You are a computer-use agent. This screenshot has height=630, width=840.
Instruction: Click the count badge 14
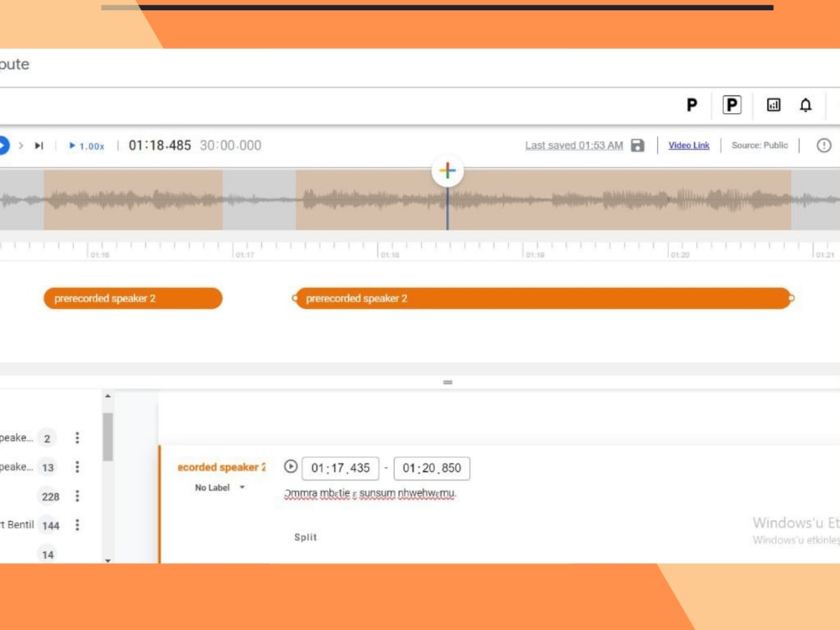[48, 554]
